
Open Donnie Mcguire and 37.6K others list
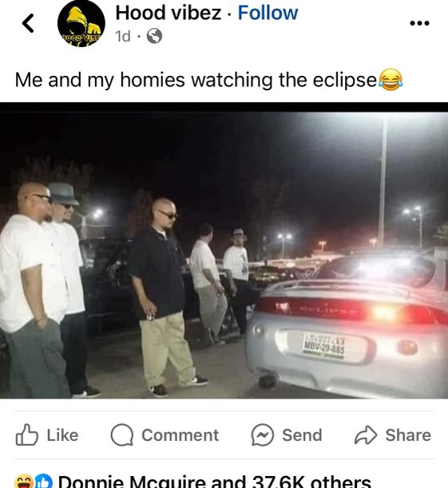point(215,481)
